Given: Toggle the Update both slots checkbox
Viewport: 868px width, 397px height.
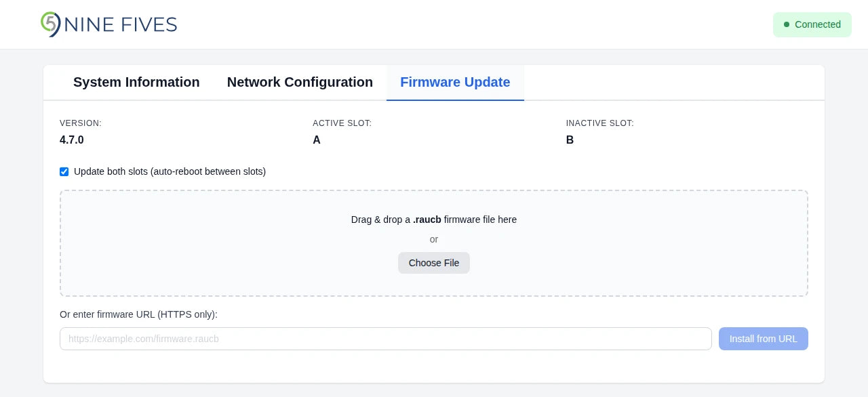Looking at the screenshot, I should 64,171.
